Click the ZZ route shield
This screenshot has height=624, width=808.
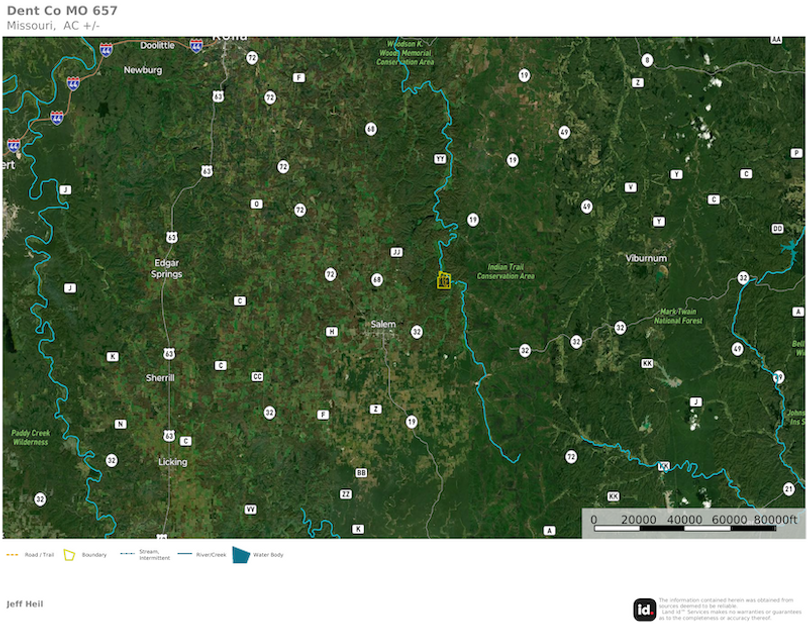(346, 494)
